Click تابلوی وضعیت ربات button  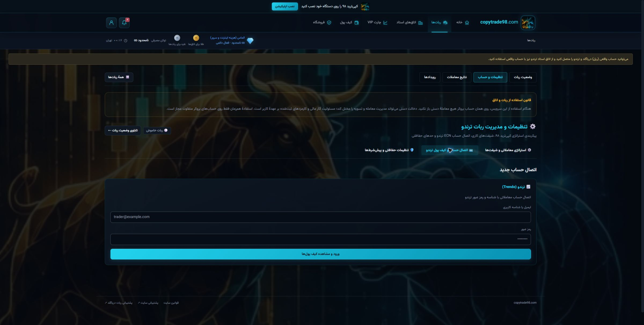click(123, 131)
